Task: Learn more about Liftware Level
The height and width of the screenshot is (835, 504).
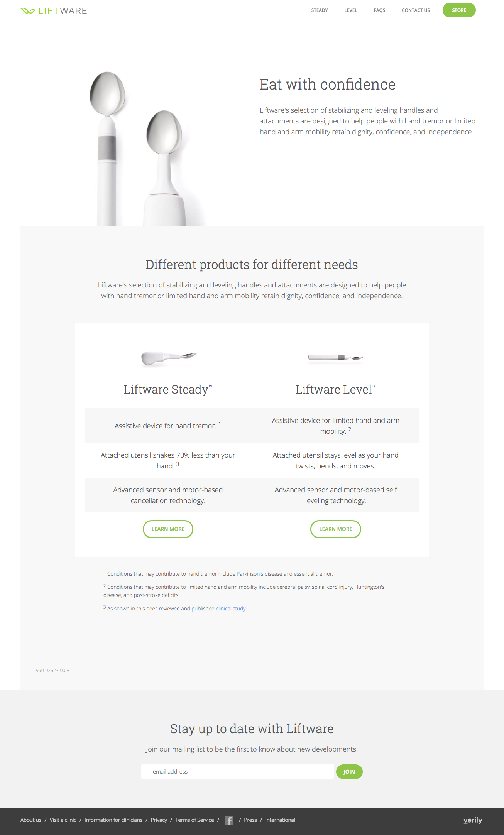Action: 335,529
